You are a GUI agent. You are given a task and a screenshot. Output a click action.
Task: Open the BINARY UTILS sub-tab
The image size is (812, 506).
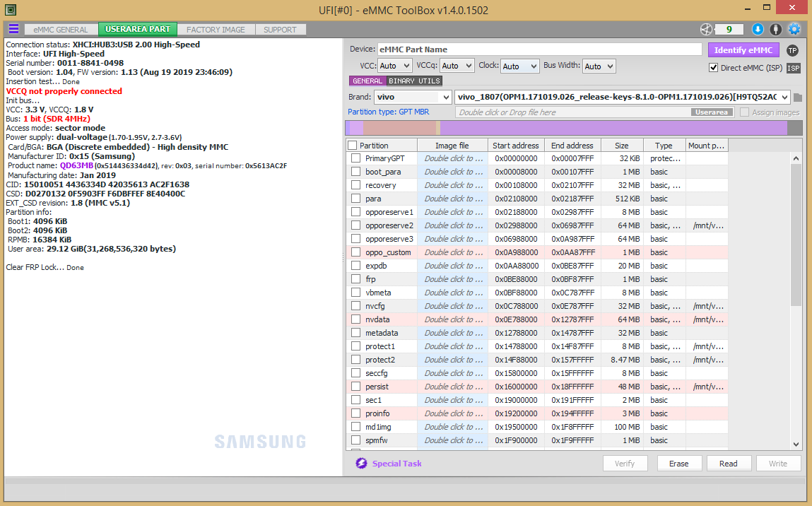(415, 81)
